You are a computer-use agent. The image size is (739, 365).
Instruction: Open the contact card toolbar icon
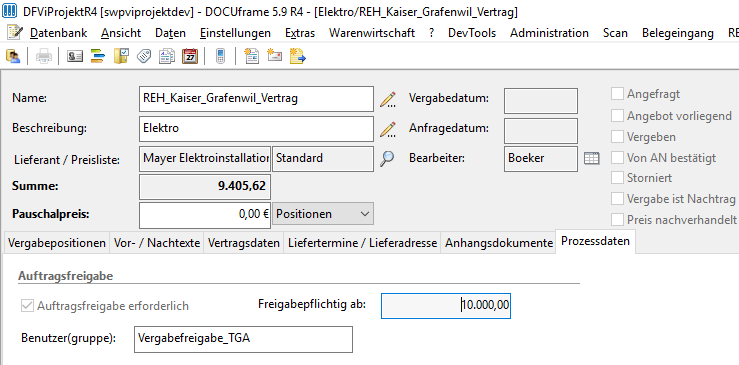pyautogui.click(x=75, y=56)
